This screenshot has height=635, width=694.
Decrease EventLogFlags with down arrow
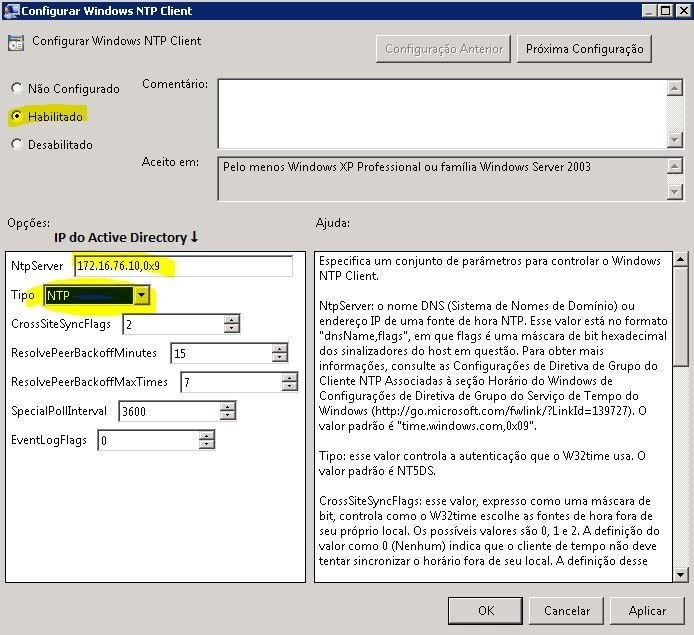click(x=207, y=445)
